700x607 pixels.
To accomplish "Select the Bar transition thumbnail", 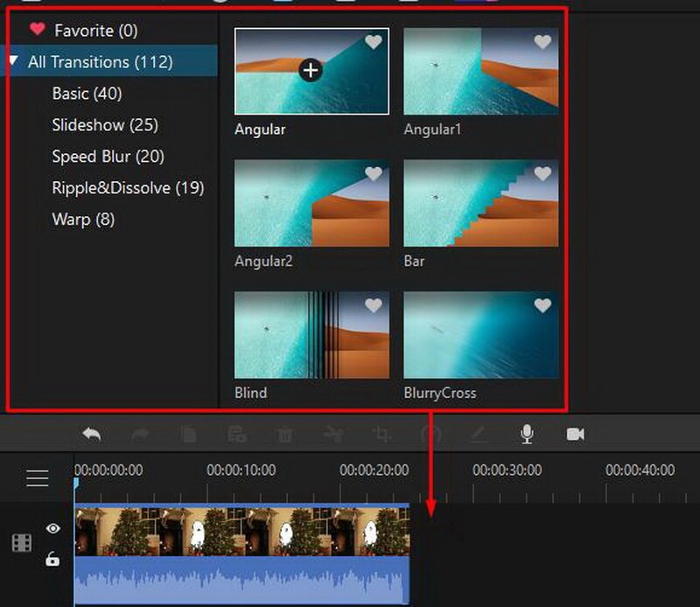I will click(480, 203).
